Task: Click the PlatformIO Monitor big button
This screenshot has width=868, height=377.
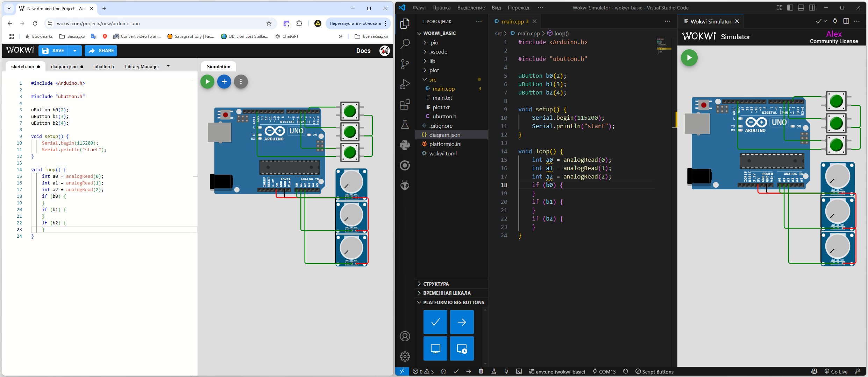Action: tap(435, 349)
